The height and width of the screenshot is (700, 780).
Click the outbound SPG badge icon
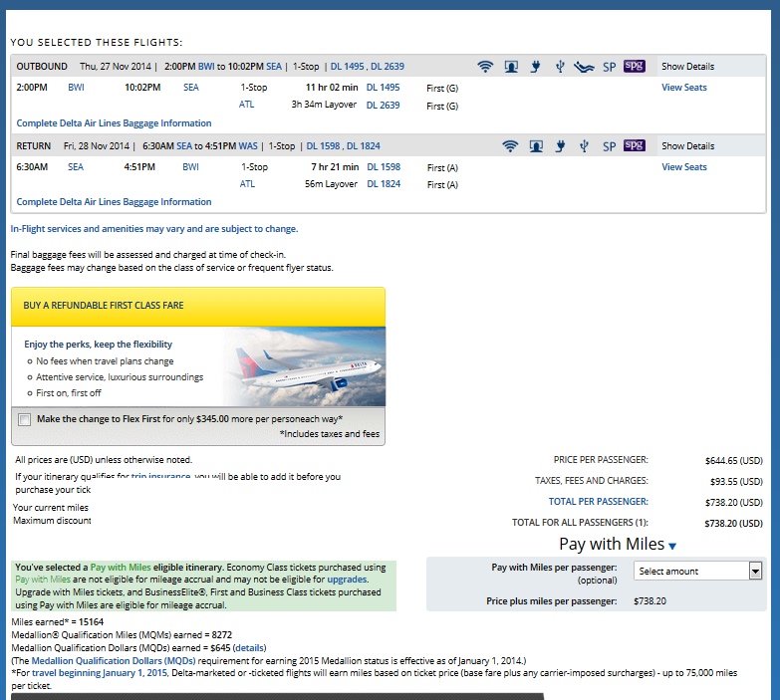[634, 67]
